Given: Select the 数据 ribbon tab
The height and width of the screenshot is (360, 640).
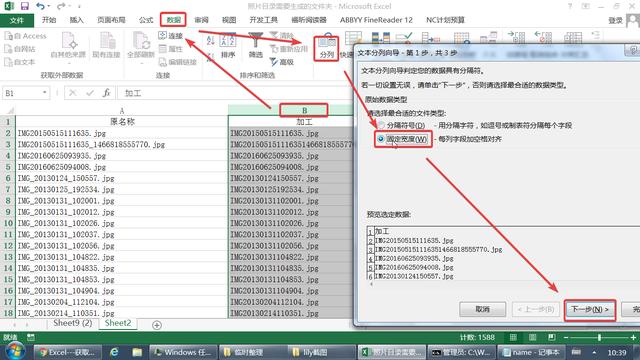Looking at the screenshot, I should pyautogui.click(x=173, y=20).
